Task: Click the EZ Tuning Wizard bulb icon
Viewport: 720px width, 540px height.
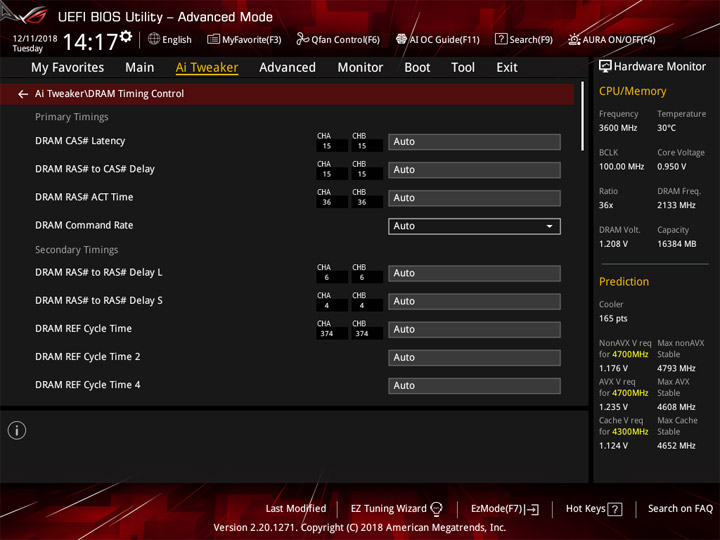Action: point(436,509)
